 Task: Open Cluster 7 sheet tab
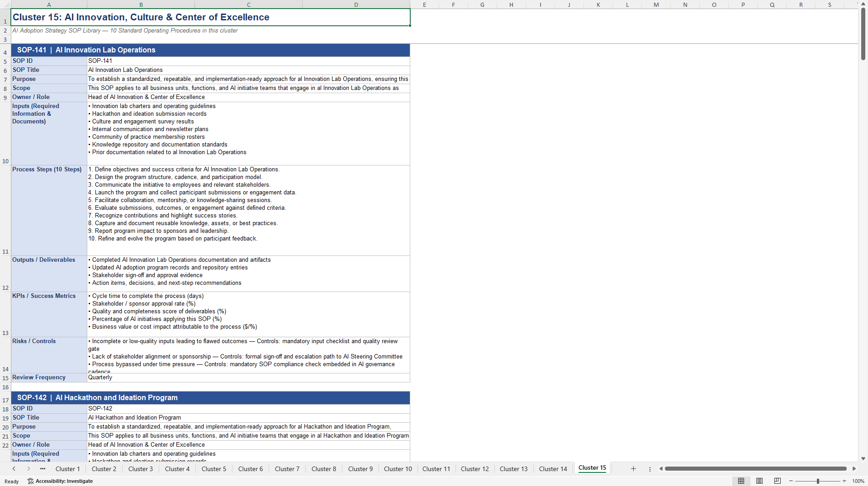[x=287, y=469]
